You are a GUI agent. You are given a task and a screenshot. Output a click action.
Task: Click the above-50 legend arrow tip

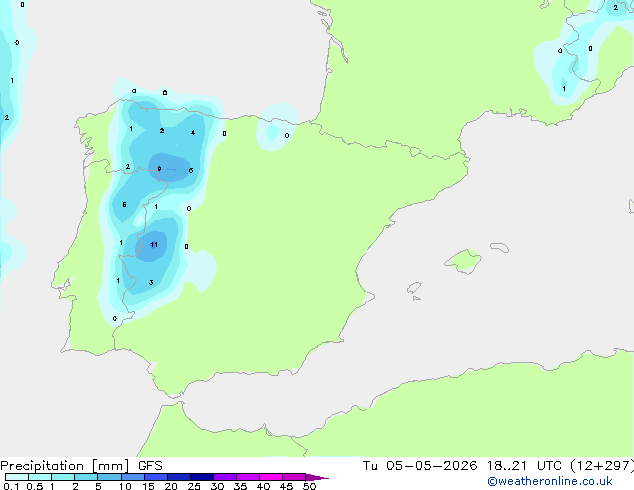317,477
